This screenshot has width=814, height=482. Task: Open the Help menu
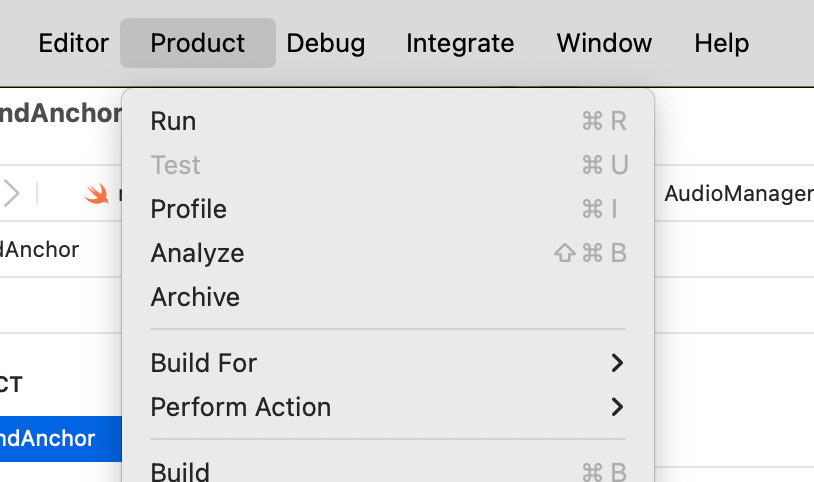tap(721, 43)
